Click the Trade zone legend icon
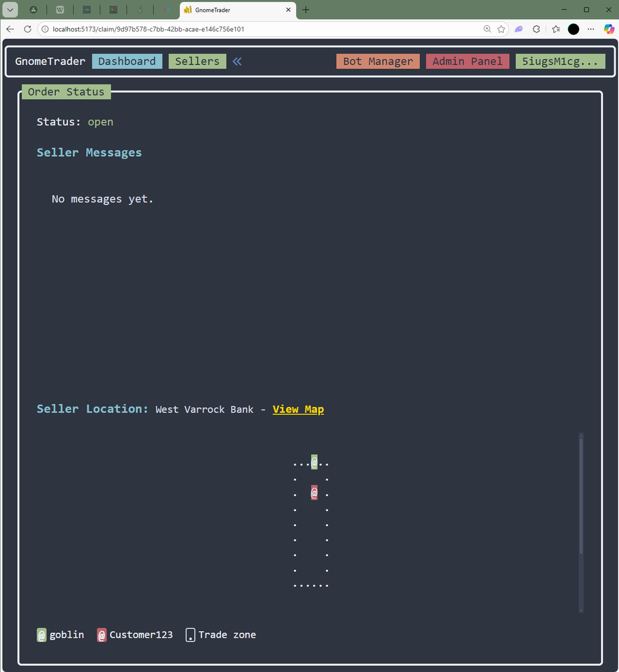Viewport: 619px width, 672px height. point(190,635)
